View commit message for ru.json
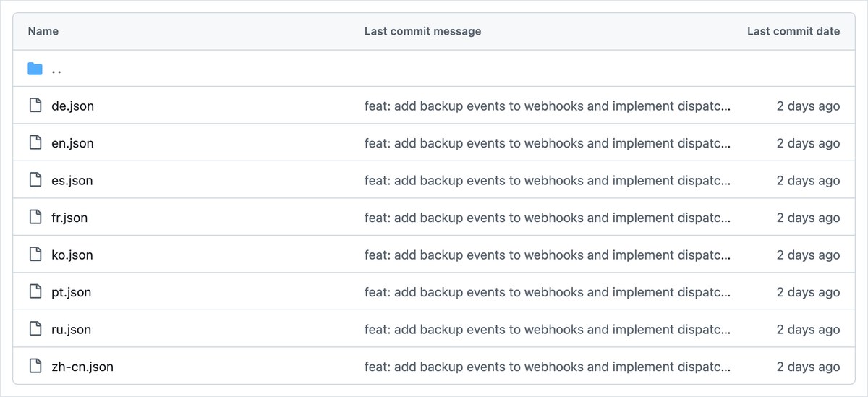This screenshot has width=868, height=397. 548,330
